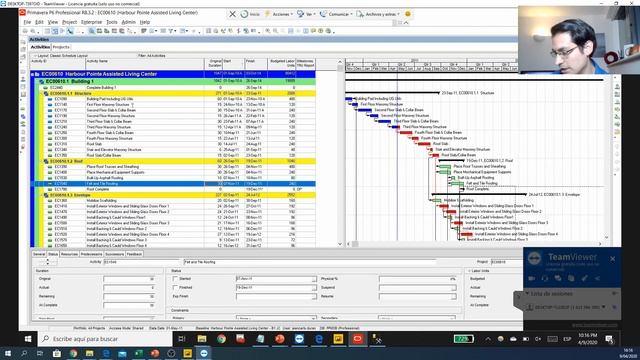Select activity Mobilize Scaffolding row
This screenshot has width=640, height=360.
point(173,201)
